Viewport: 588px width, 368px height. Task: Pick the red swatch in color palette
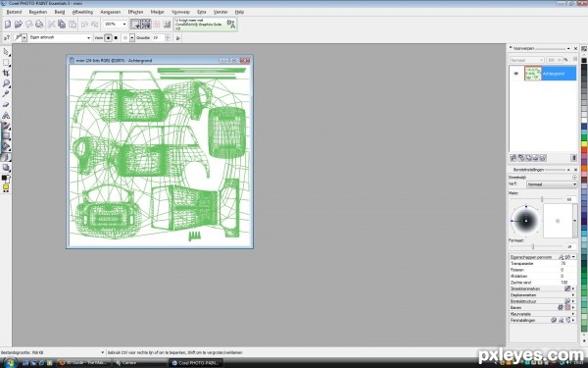pyautogui.click(x=584, y=150)
